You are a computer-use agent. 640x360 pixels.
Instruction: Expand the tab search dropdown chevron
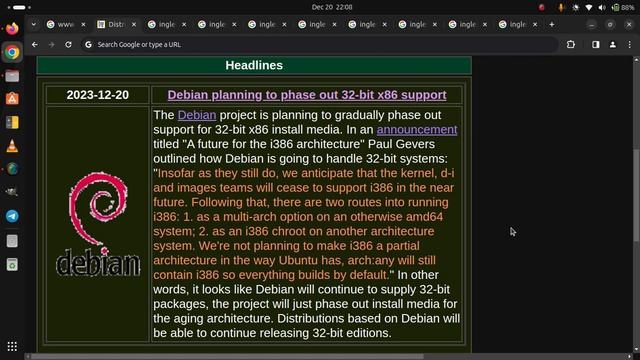[x=33, y=24]
